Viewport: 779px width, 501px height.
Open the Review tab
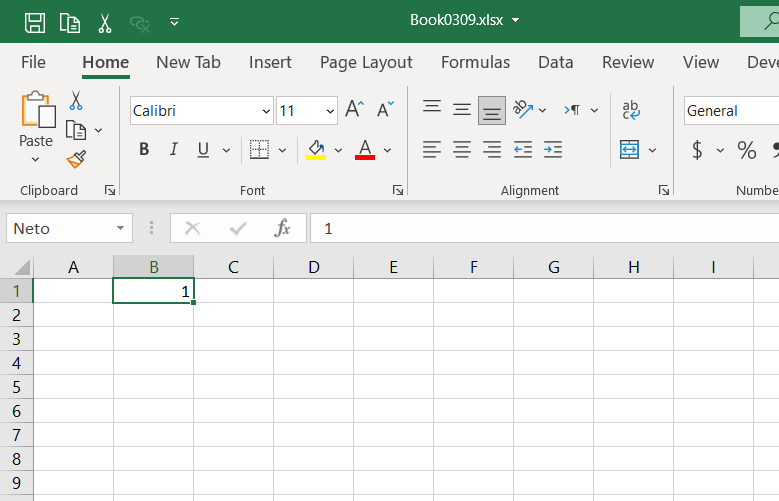tap(628, 62)
